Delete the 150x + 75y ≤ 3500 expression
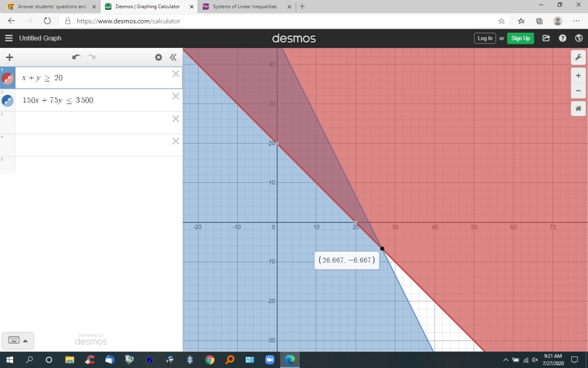 click(176, 97)
